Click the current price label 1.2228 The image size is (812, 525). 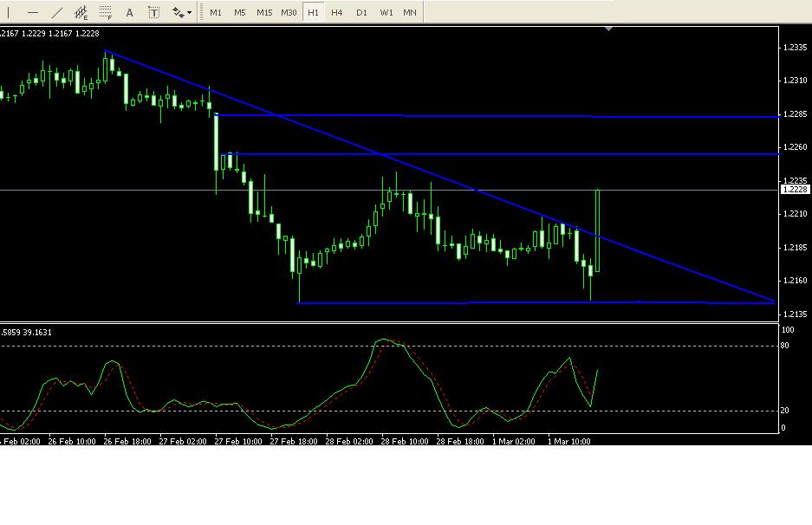(x=794, y=190)
